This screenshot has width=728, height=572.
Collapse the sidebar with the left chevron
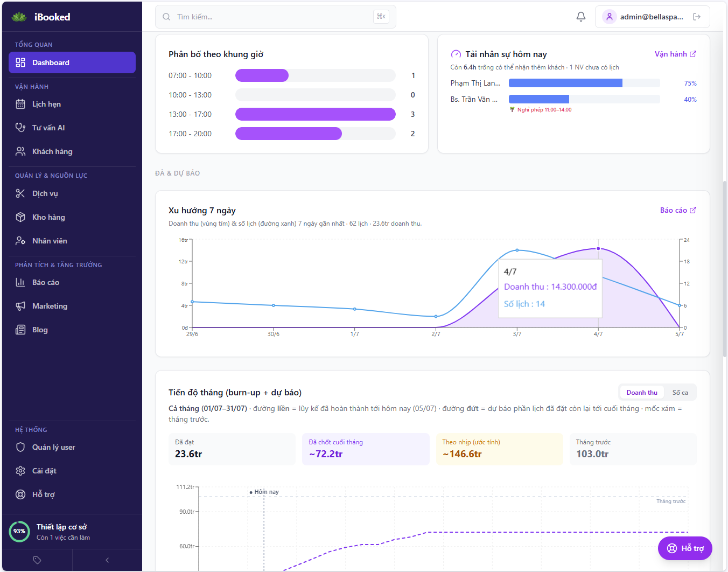click(107, 560)
